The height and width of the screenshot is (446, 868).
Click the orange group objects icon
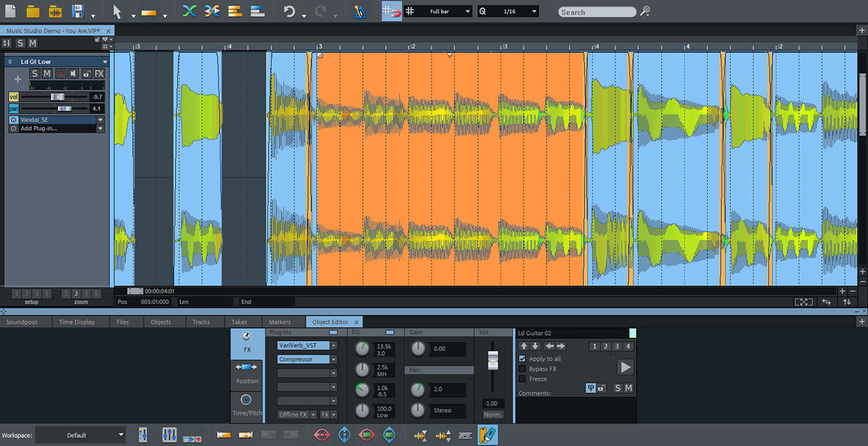coord(235,12)
